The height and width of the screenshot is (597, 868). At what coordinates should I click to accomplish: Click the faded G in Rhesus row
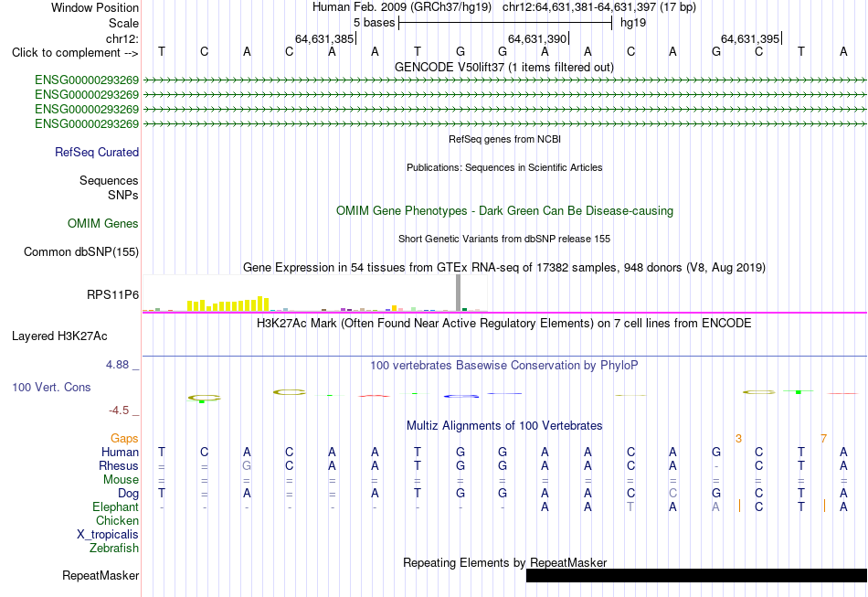click(247, 465)
